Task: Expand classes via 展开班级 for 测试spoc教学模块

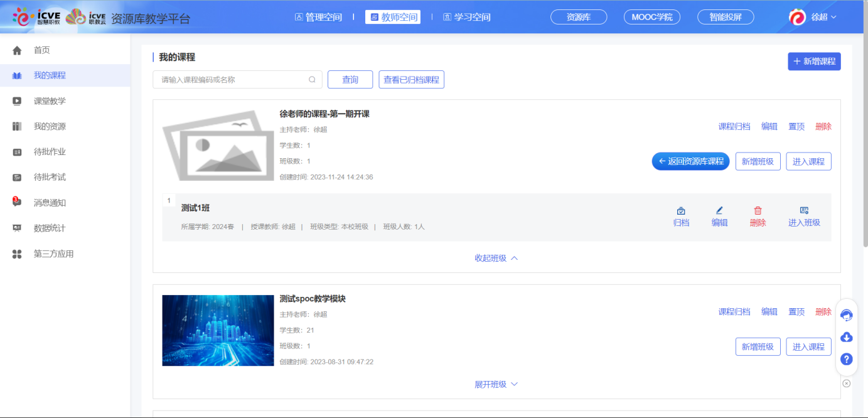Action: [496, 384]
